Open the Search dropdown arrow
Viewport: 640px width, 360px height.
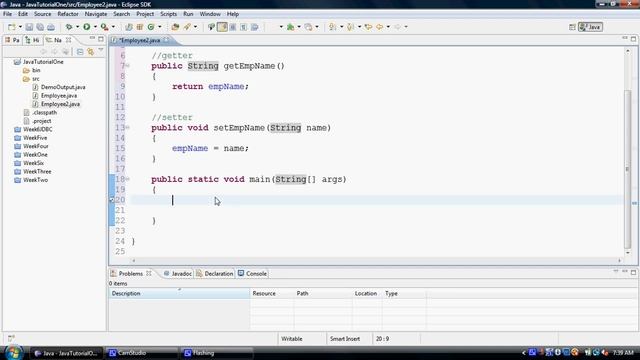[x=196, y=27]
